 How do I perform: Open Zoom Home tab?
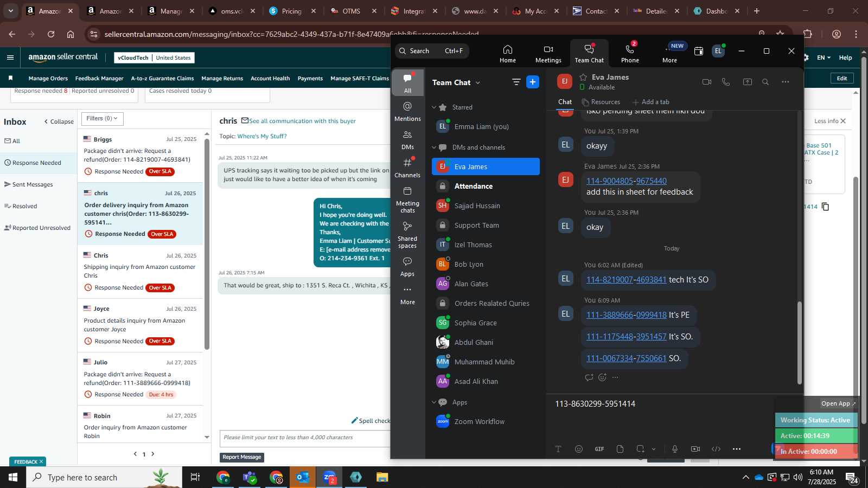coord(508,54)
